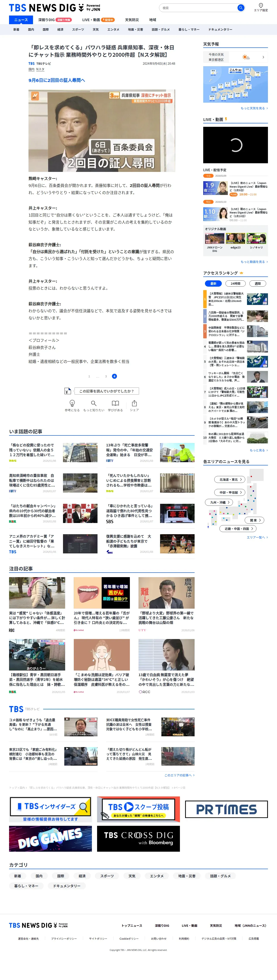Open the PR TIMES banner
277x980 pixels.
[226, 809]
